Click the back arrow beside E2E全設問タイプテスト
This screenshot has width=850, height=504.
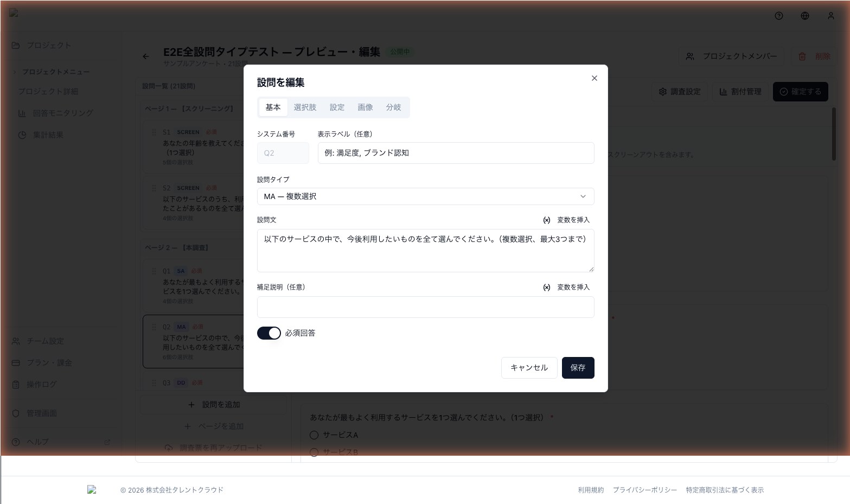(145, 56)
